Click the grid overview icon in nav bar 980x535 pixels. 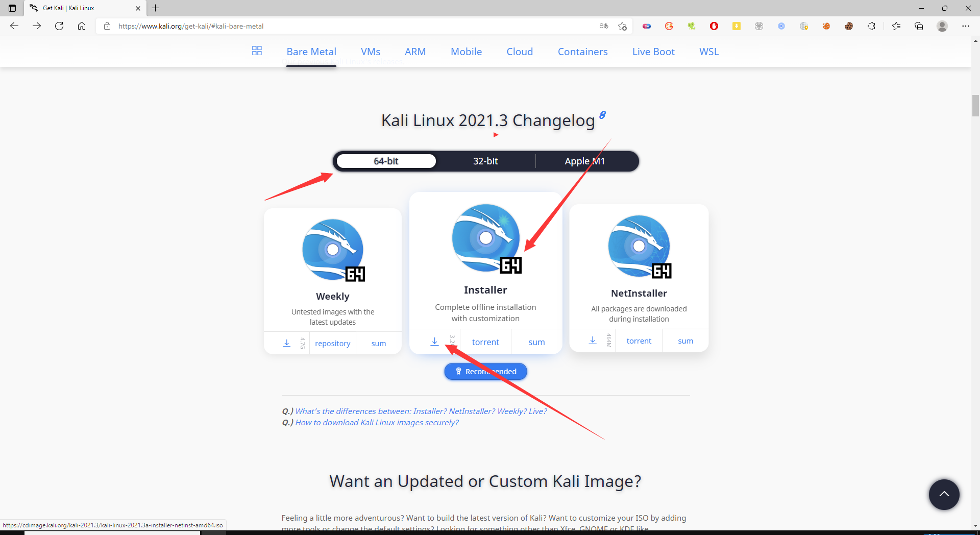click(x=257, y=51)
